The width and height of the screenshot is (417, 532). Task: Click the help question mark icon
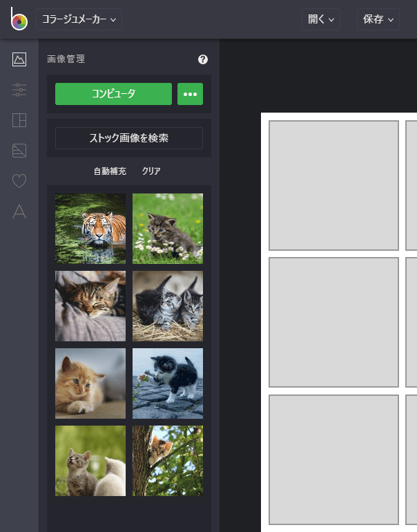coord(203,59)
